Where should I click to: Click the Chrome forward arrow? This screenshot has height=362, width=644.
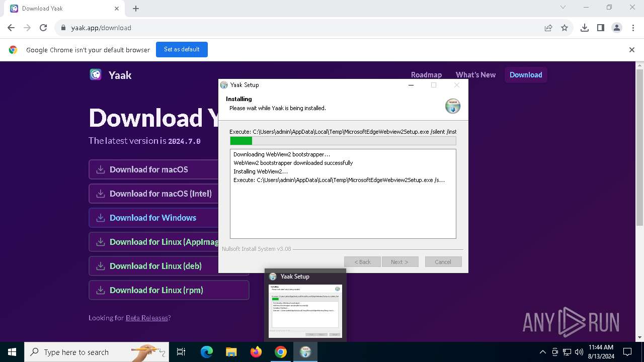coord(27,28)
